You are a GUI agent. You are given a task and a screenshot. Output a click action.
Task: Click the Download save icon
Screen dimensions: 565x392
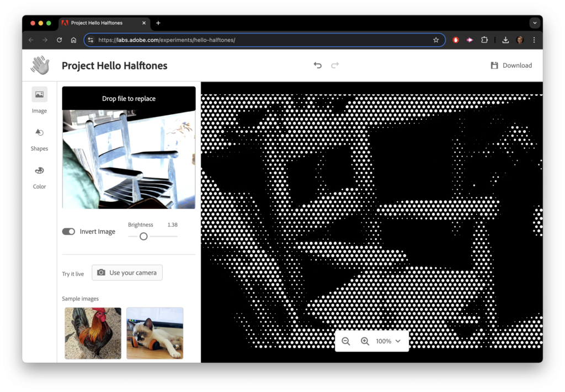[x=494, y=65]
